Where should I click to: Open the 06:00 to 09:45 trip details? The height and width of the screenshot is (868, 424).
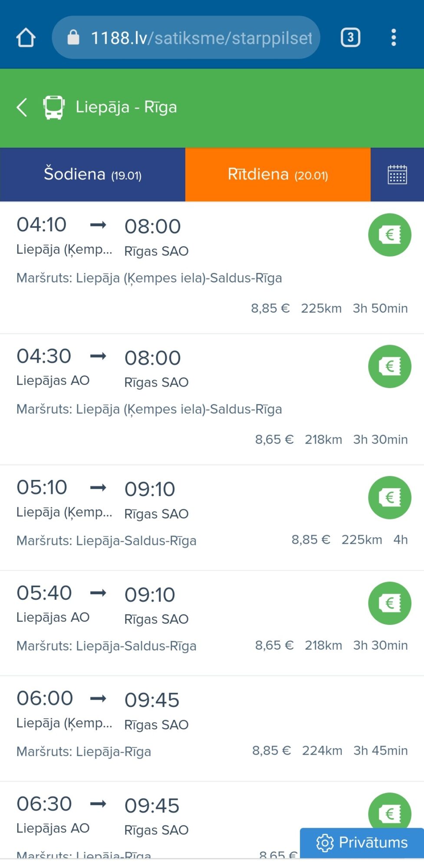[x=212, y=729]
